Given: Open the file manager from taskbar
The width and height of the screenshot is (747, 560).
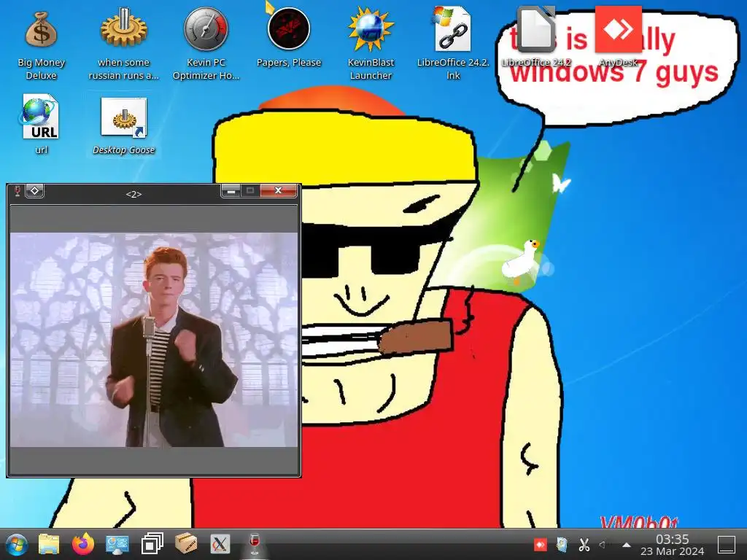Looking at the screenshot, I should pyautogui.click(x=49, y=544).
